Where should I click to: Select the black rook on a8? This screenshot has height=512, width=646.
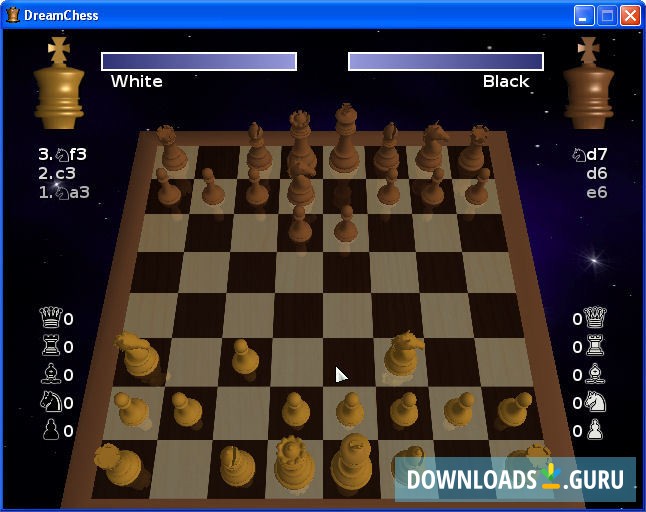171,147
